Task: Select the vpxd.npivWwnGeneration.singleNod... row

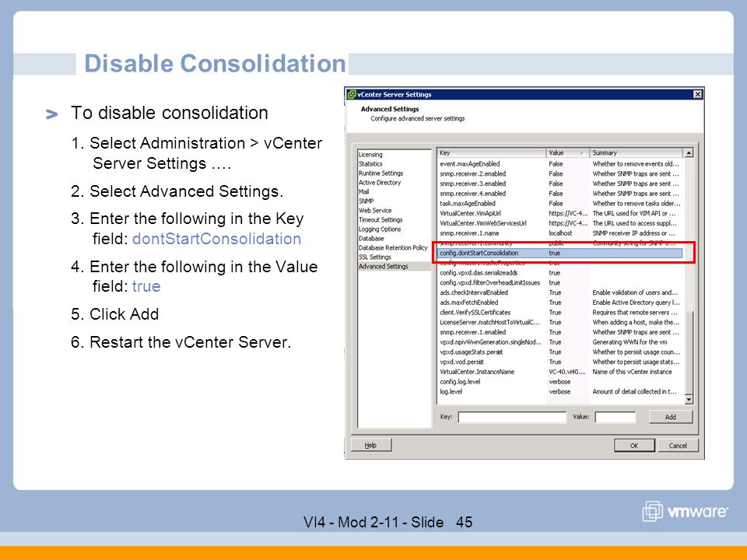Action: click(x=560, y=342)
